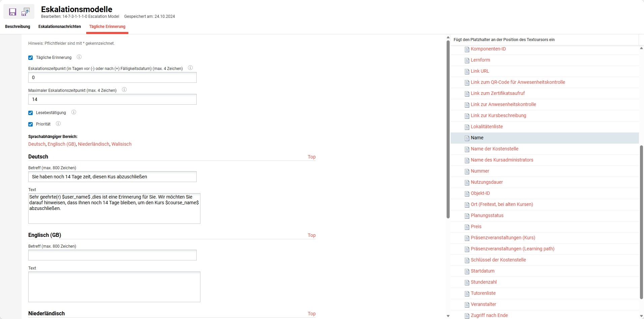The height and width of the screenshot is (319, 644).
Task: Insert placeholder Präsenzveranstaltungen (Learning path)
Action: (x=512, y=249)
